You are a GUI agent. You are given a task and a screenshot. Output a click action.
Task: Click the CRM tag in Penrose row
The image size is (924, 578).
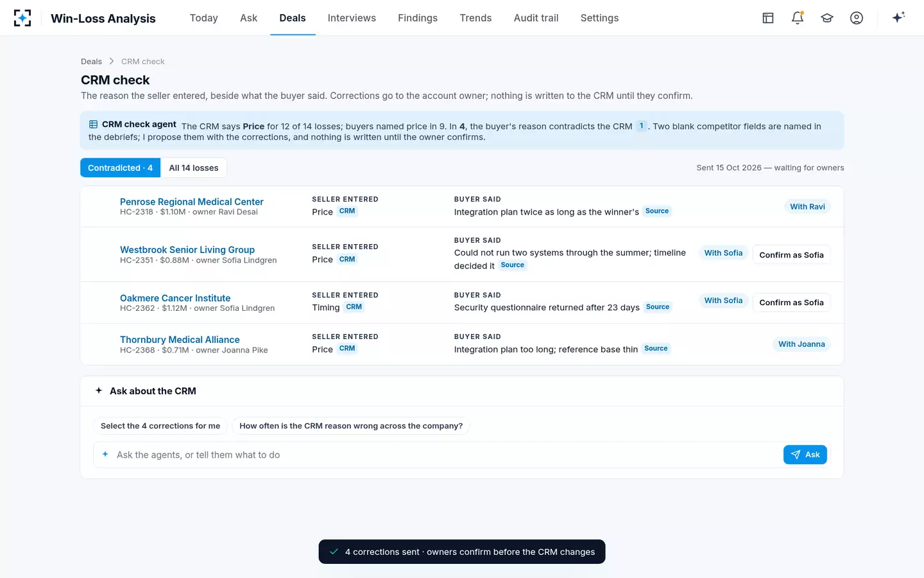[x=347, y=211]
